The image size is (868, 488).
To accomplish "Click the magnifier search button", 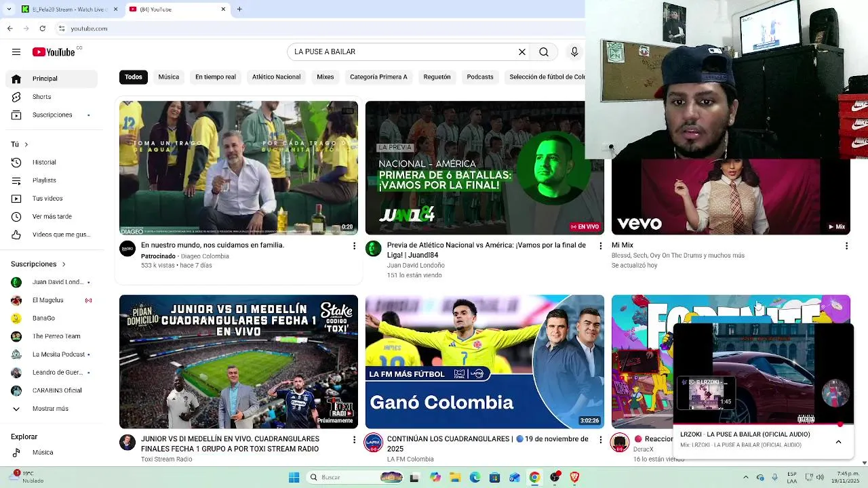I will [544, 52].
